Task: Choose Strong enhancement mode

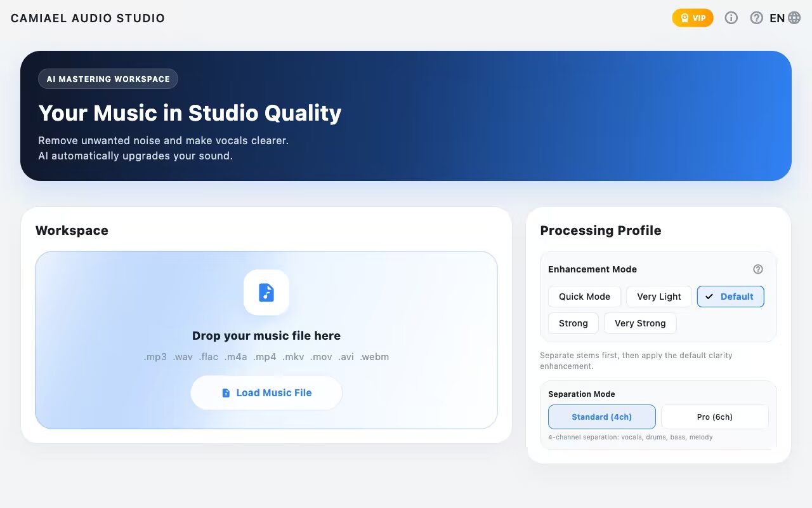Action: click(x=573, y=323)
